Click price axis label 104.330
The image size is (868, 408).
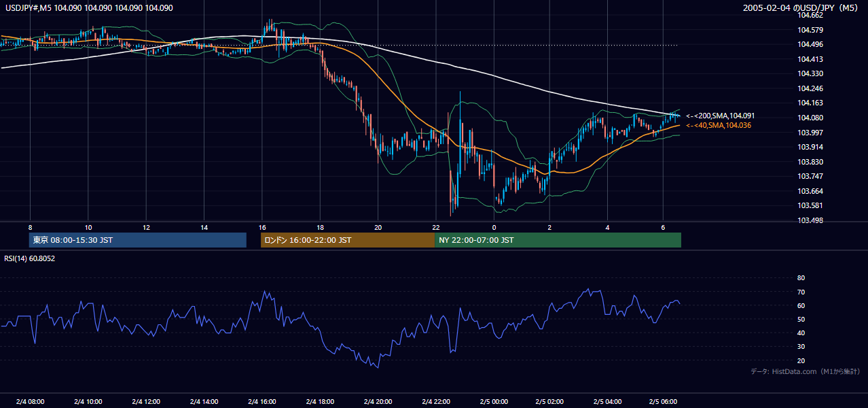coord(810,73)
